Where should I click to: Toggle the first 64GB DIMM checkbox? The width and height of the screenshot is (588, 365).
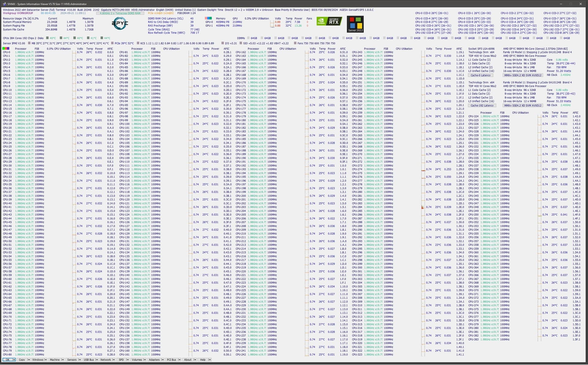(x=248, y=38)
